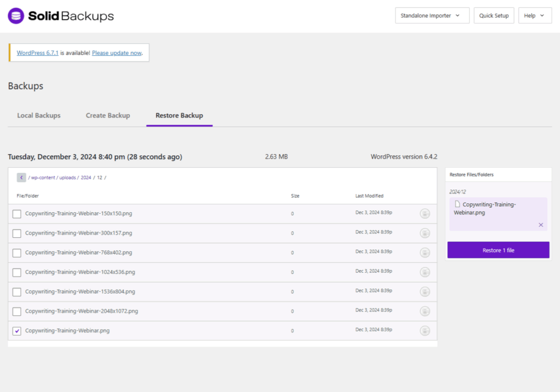Click the Solid Backups logo icon
The width and height of the screenshot is (560, 392).
click(x=16, y=16)
